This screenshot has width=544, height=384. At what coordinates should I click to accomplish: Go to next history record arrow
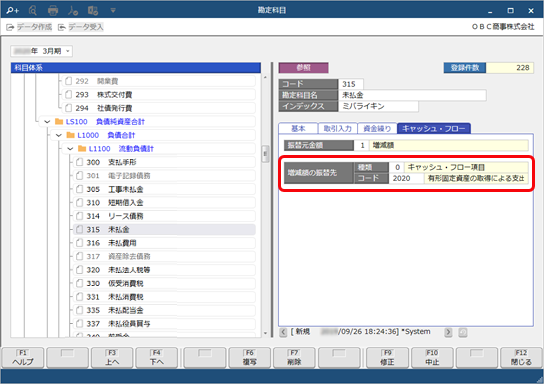(448, 332)
